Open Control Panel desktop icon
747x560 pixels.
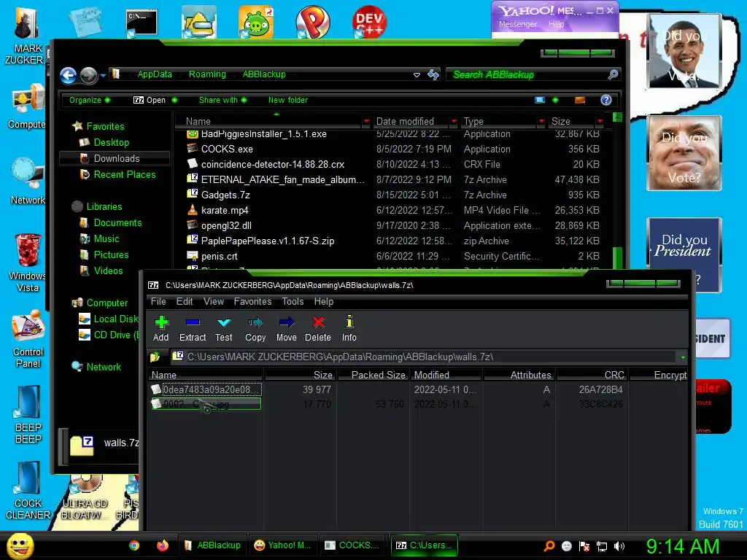(x=28, y=339)
